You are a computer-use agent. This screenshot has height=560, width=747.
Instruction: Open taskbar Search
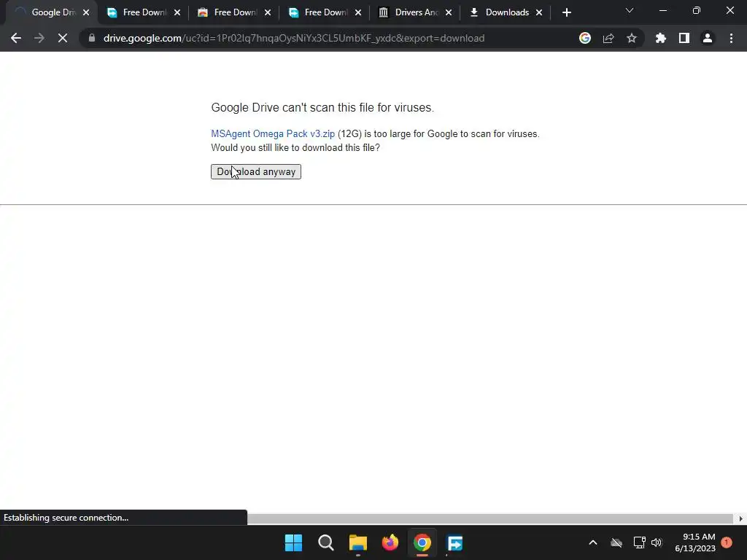(326, 542)
